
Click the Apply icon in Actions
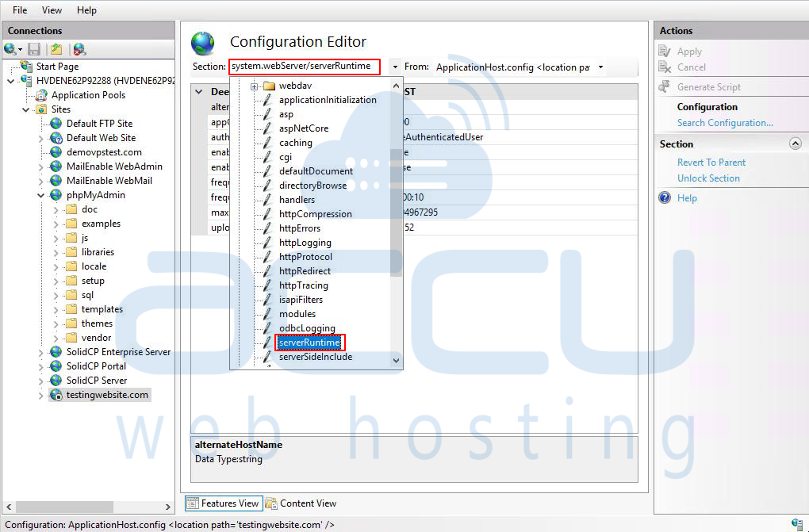click(x=665, y=51)
